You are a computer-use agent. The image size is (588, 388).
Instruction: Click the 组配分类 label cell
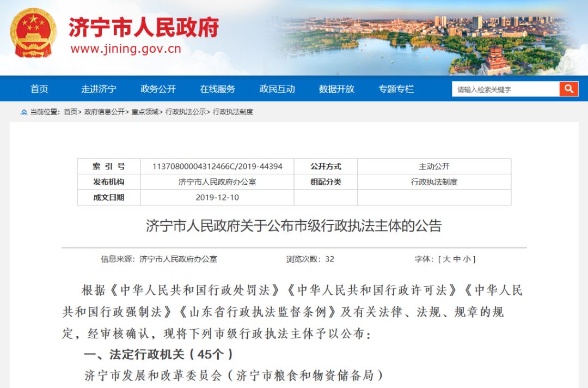point(326,182)
